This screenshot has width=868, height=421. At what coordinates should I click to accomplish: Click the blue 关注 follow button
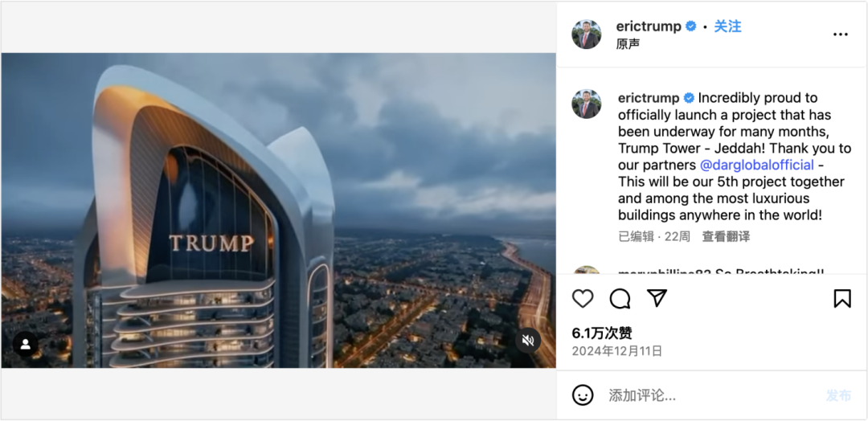click(x=727, y=26)
